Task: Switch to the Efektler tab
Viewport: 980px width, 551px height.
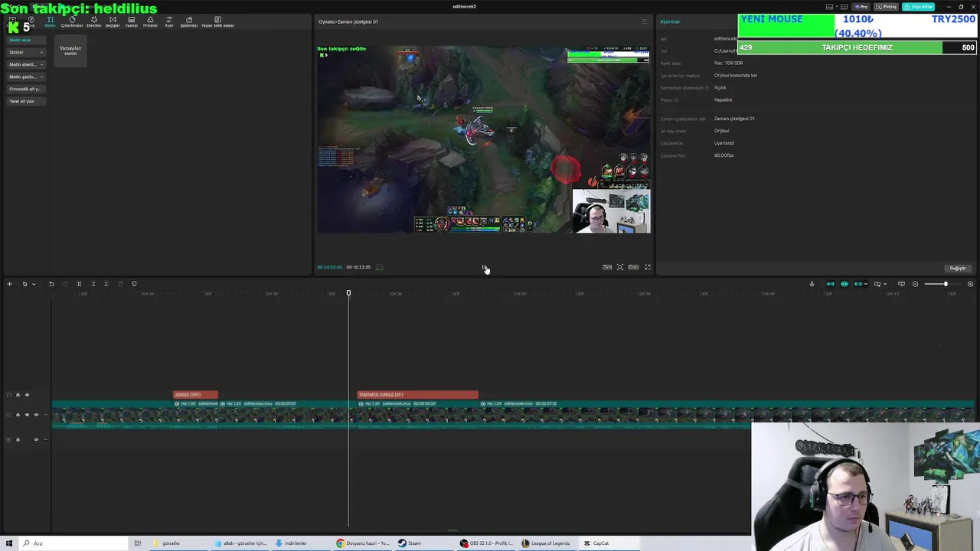Action: tap(93, 21)
